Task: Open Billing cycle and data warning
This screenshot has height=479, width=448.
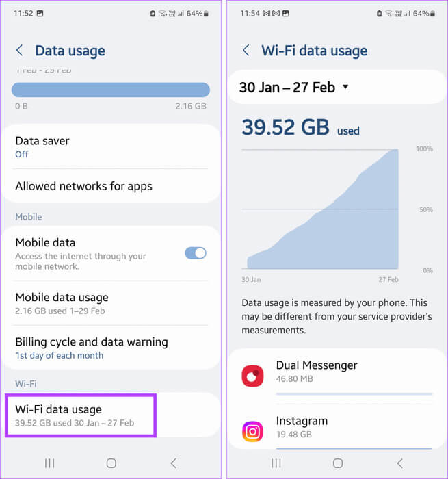Action: [111, 348]
